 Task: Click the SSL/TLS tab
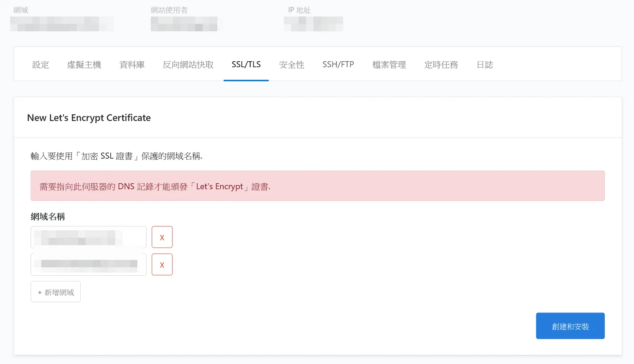246,65
